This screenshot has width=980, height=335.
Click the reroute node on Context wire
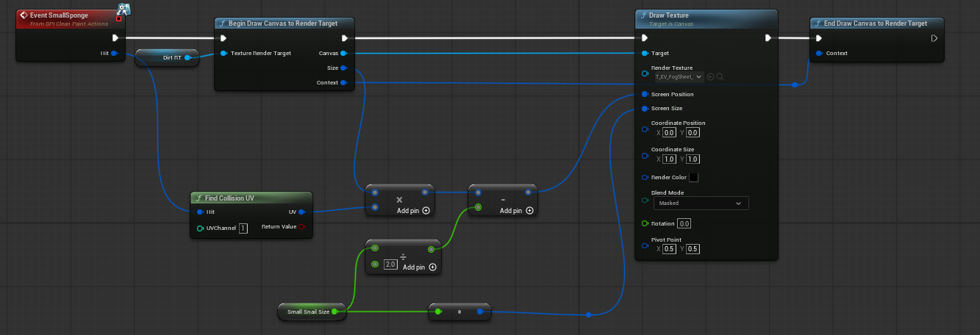(x=795, y=85)
